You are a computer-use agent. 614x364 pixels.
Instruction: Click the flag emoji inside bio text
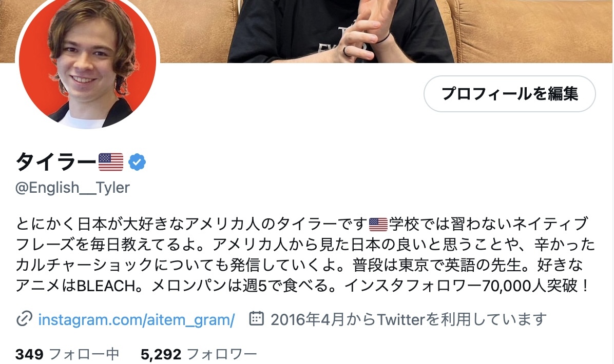(378, 225)
